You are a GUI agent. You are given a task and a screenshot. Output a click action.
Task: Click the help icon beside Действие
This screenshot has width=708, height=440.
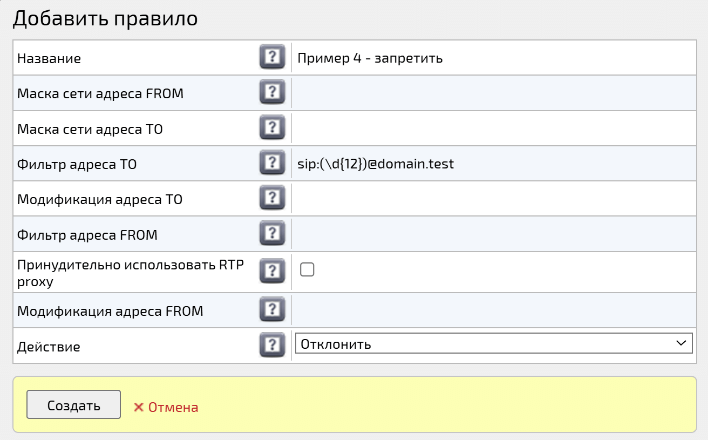coord(271,345)
